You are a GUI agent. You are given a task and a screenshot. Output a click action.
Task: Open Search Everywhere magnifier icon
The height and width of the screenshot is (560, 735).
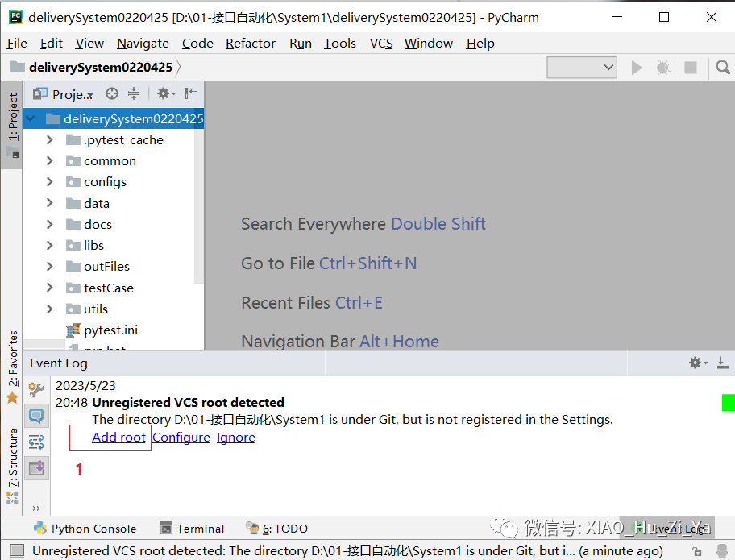pos(722,68)
